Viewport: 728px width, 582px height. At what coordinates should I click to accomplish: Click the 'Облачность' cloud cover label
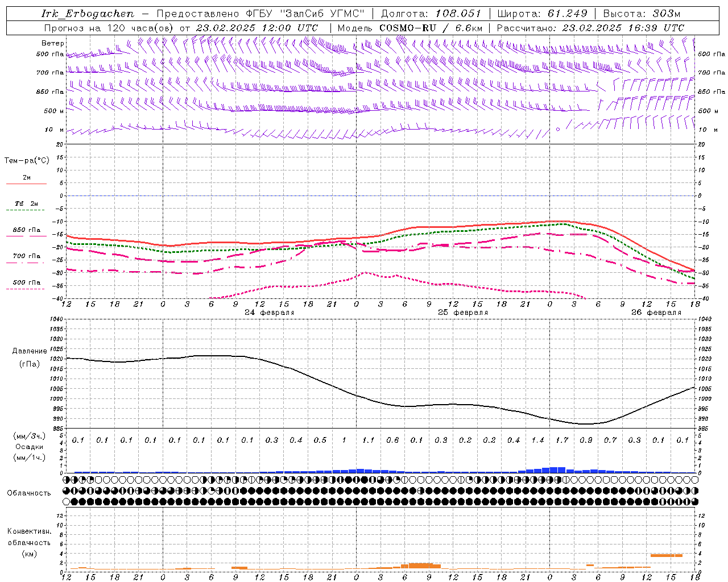pyautogui.click(x=29, y=493)
